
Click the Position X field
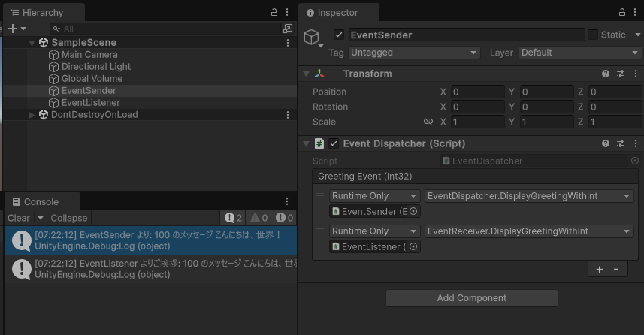(x=477, y=92)
